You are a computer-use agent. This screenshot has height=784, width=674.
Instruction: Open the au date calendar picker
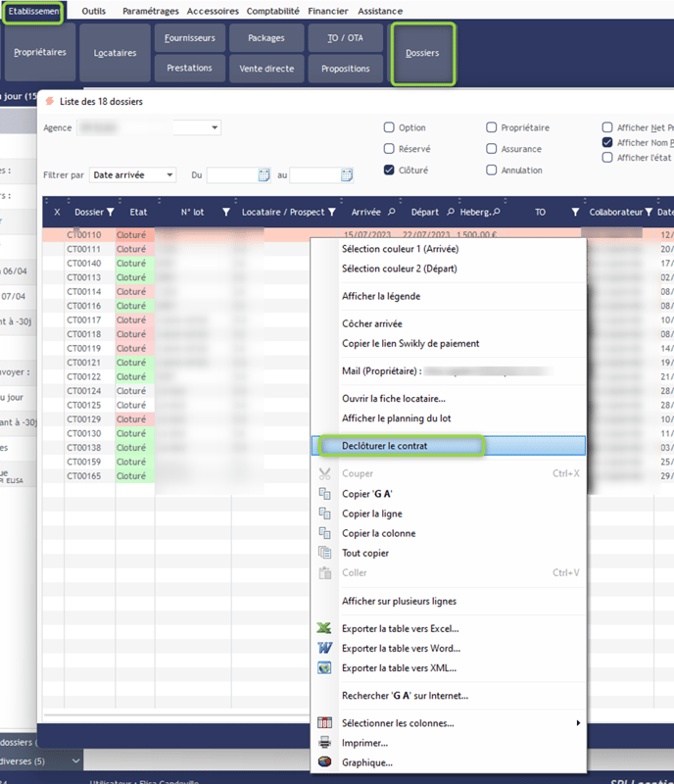346,175
